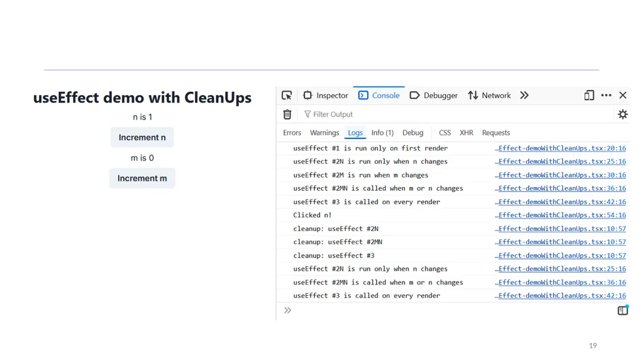
Task: Open console settings gear
Action: (x=623, y=115)
